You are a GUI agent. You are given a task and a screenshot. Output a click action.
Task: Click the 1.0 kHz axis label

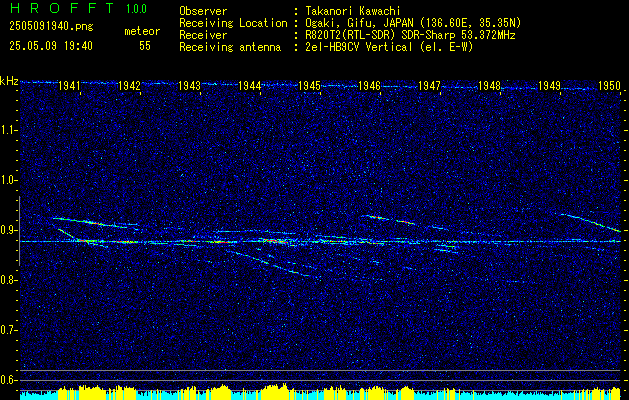pyautogui.click(x=9, y=180)
